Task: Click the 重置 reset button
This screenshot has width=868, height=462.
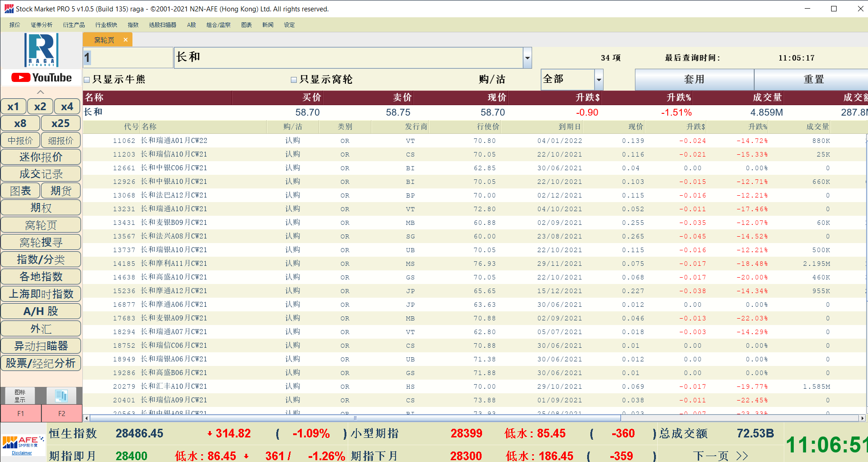Action: [813, 80]
